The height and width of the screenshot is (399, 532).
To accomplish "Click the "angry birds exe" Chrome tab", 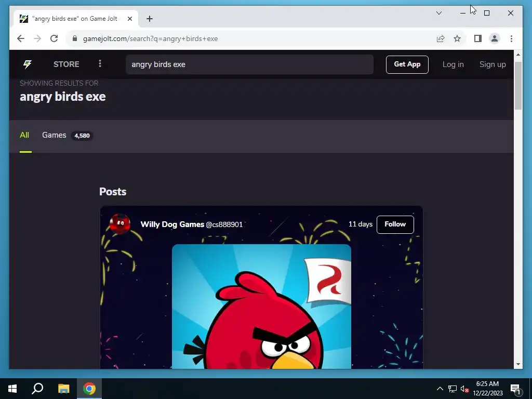I will pyautogui.click(x=76, y=19).
